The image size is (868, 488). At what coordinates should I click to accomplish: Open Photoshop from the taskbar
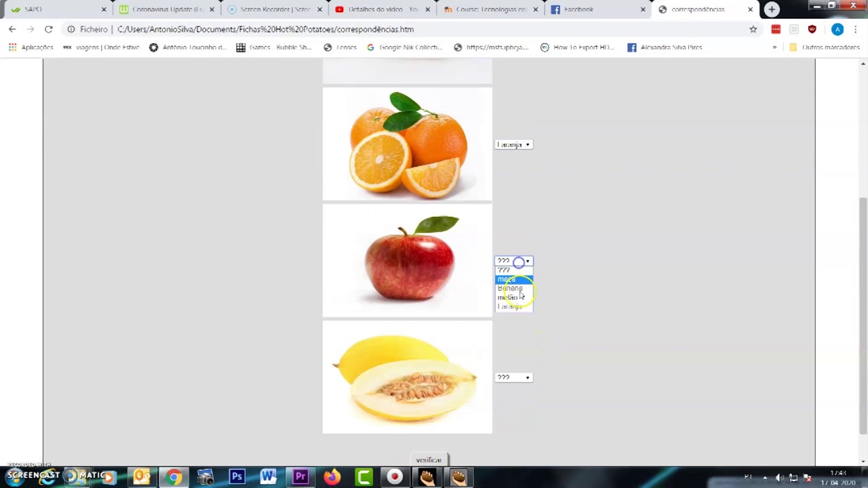point(237,477)
